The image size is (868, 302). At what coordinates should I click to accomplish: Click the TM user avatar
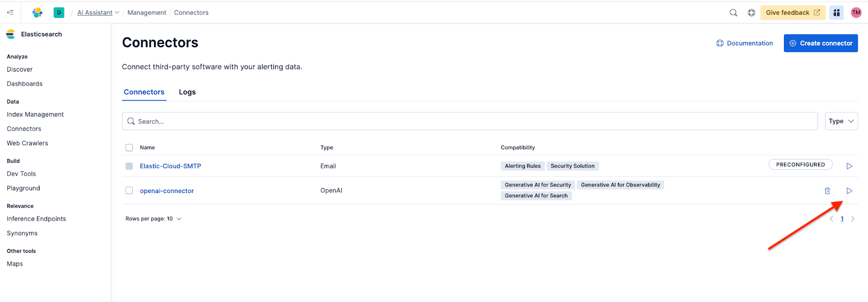[x=856, y=12]
